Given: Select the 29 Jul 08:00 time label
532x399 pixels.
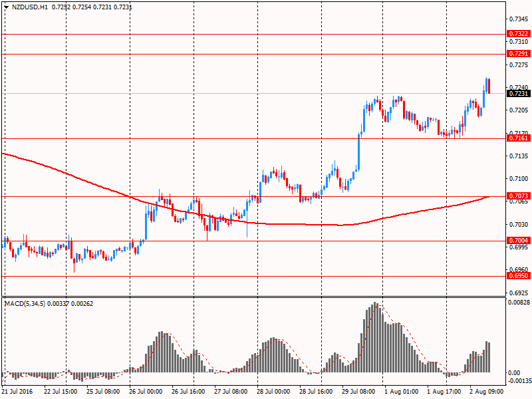Looking at the screenshot, I should (358, 392).
